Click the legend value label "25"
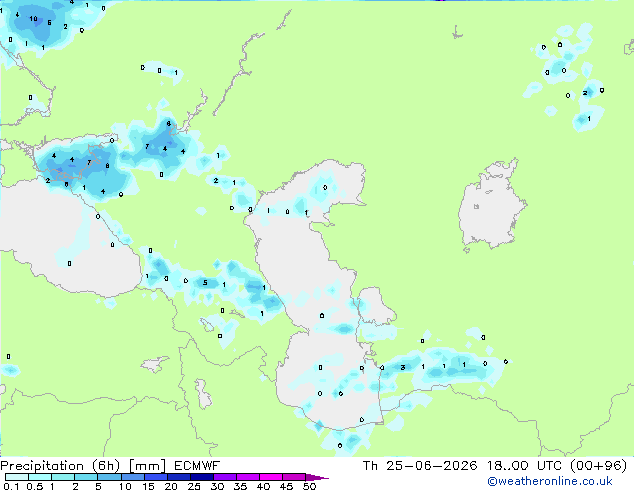Viewport: 634px width, 490px height. click(x=194, y=486)
